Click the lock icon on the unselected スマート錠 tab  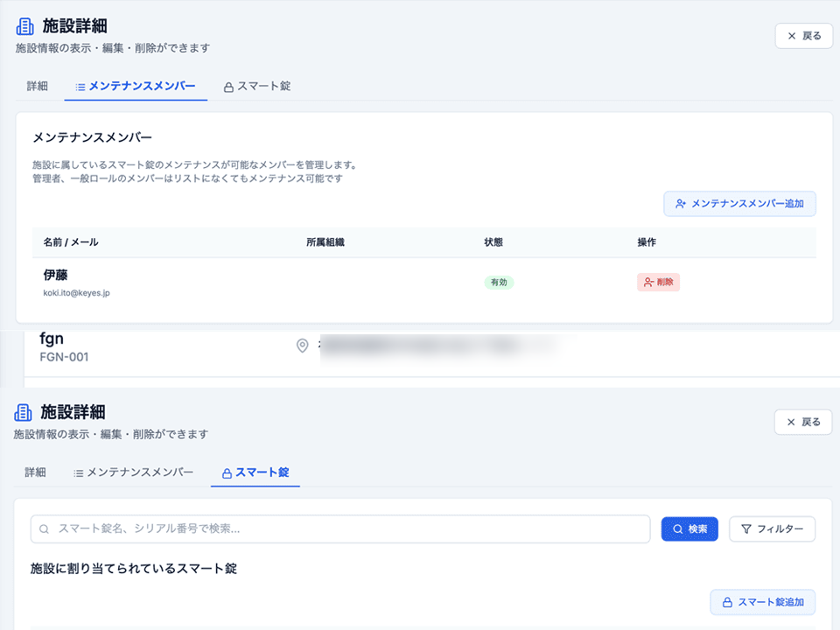(228, 87)
